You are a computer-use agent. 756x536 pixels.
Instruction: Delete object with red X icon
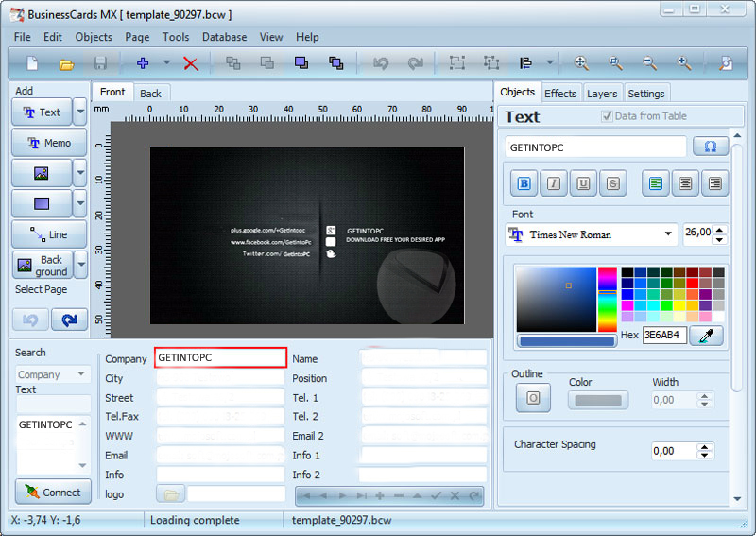(x=191, y=63)
